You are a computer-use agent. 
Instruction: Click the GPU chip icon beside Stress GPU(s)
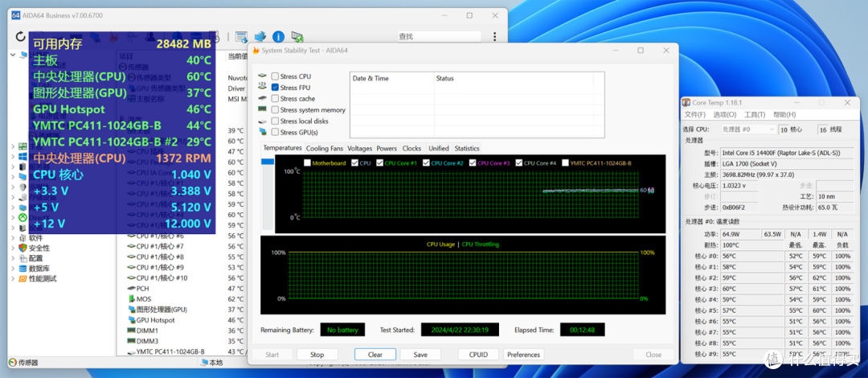click(x=262, y=132)
